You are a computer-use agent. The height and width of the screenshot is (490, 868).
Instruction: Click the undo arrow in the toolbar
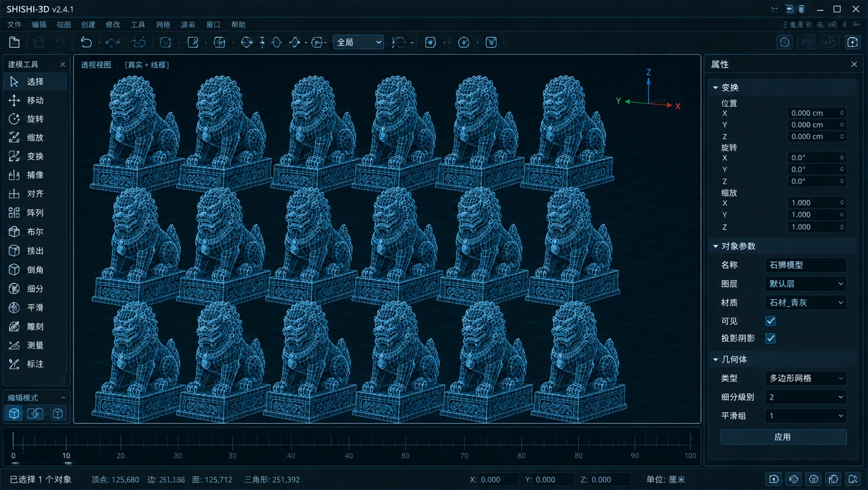[x=86, y=42]
